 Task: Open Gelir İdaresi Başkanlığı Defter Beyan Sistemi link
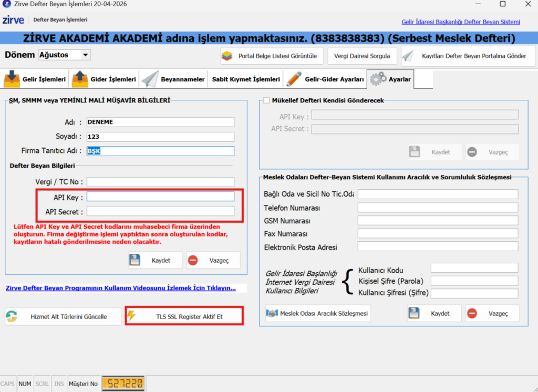[x=460, y=22]
